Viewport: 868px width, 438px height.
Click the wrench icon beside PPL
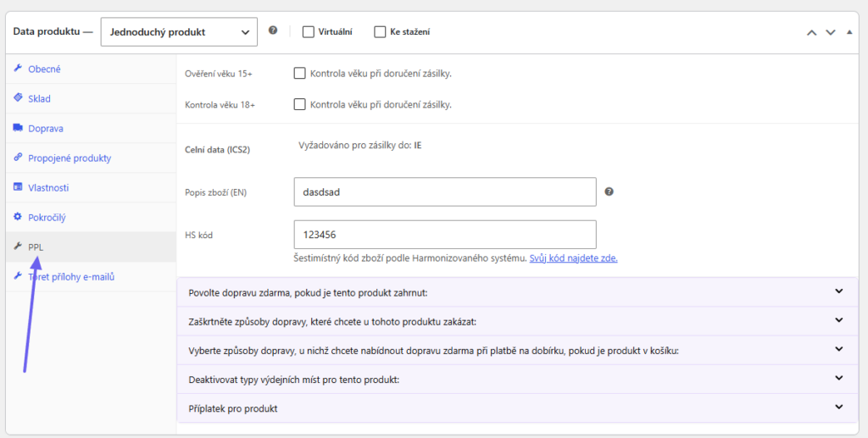tap(18, 247)
